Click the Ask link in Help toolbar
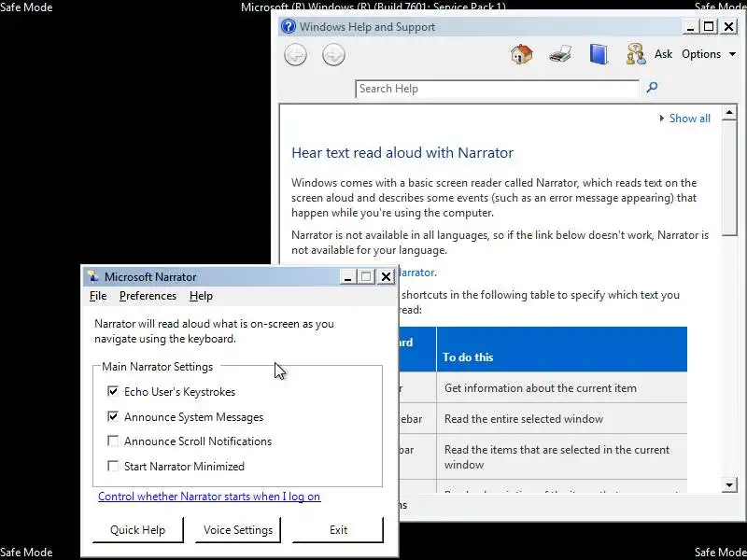This screenshot has height=560, width=747. [663, 54]
